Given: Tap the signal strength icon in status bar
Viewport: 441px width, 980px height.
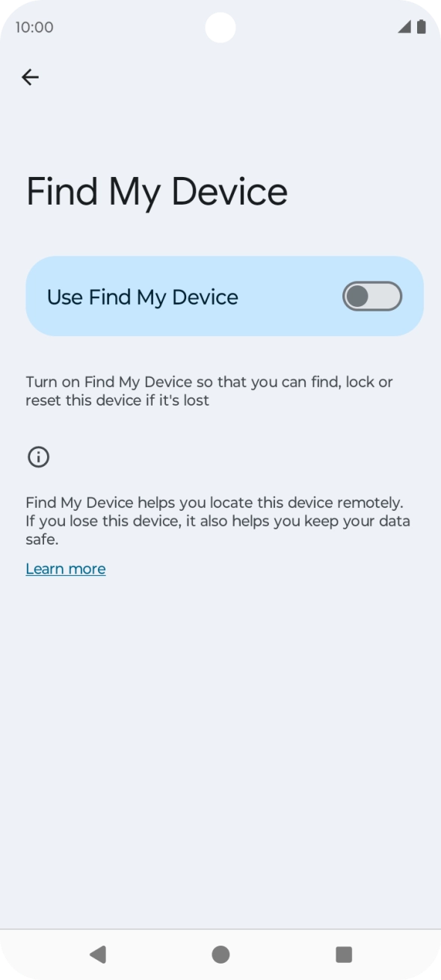Looking at the screenshot, I should pos(404,27).
